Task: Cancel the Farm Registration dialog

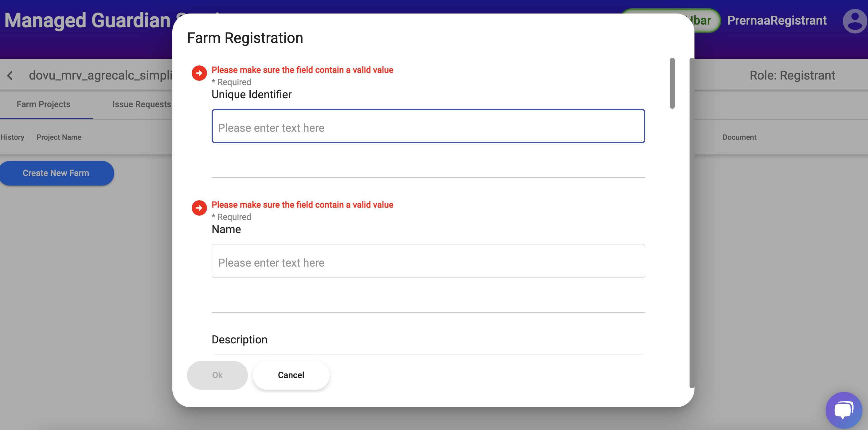Action: coord(291,375)
